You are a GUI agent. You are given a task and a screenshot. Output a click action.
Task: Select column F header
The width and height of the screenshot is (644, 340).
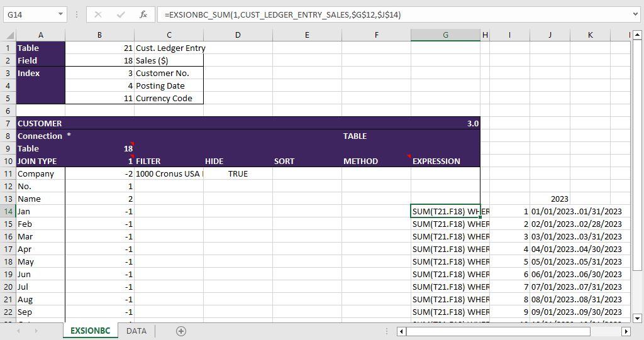(x=376, y=35)
